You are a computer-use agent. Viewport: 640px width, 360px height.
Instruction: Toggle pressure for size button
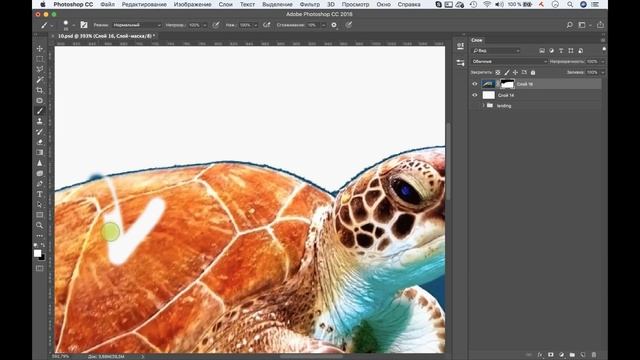tap(349, 25)
